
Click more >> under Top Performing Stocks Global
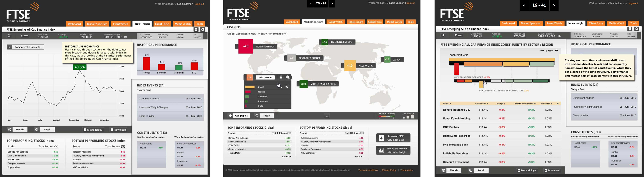[286, 157]
